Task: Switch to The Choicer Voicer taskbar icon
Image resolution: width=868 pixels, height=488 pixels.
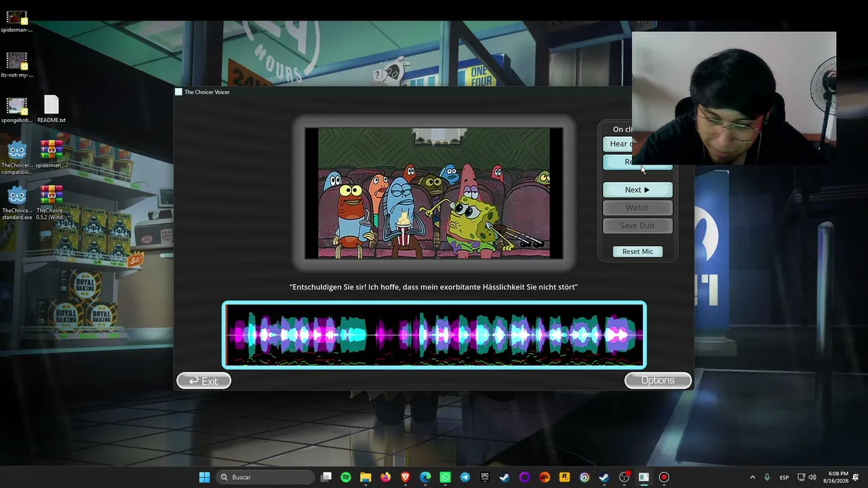Action: [644, 477]
